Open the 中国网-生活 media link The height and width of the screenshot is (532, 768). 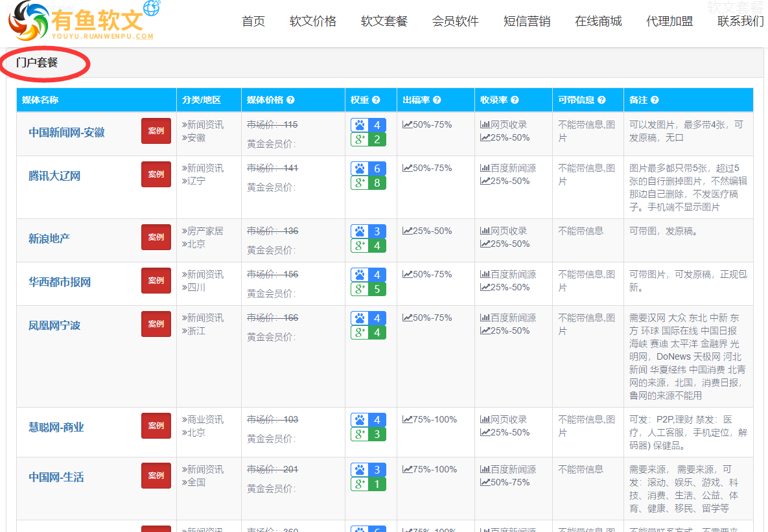(x=56, y=478)
